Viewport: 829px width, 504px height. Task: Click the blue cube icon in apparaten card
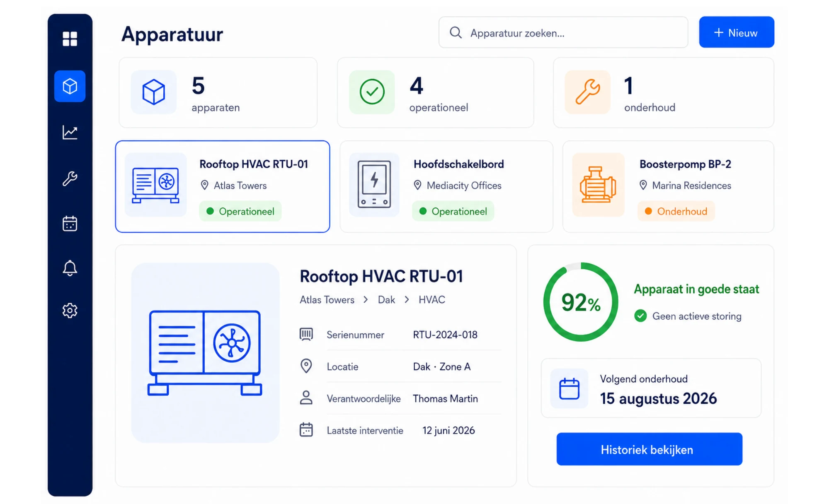tap(153, 92)
